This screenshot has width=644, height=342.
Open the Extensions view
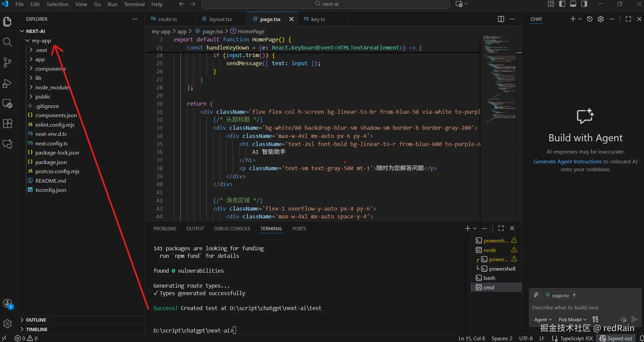(7, 123)
